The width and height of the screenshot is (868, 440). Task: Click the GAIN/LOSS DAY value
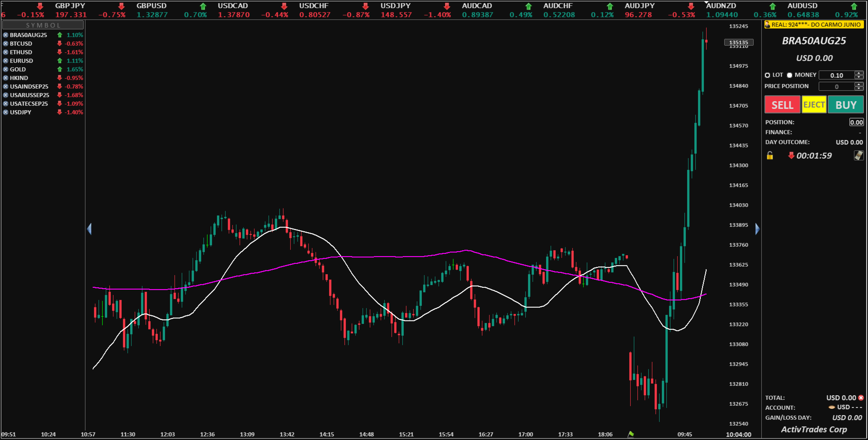point(847,417)
